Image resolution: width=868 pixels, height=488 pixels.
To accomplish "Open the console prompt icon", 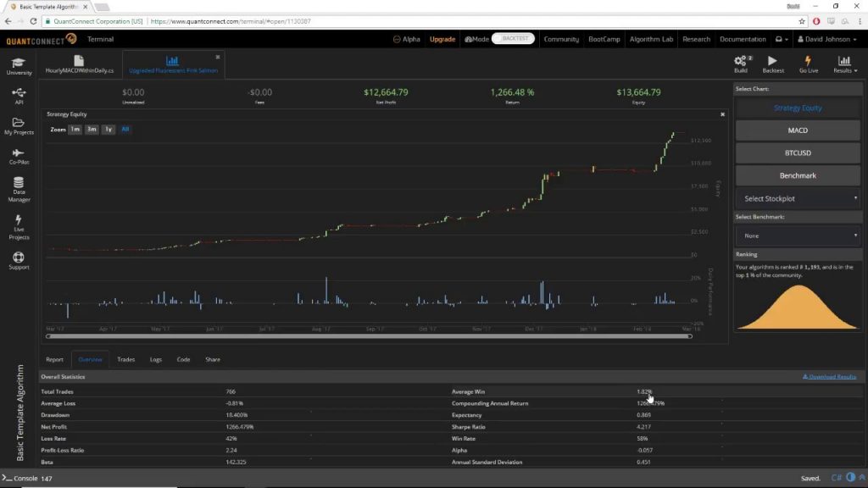I will click(7, 478).
